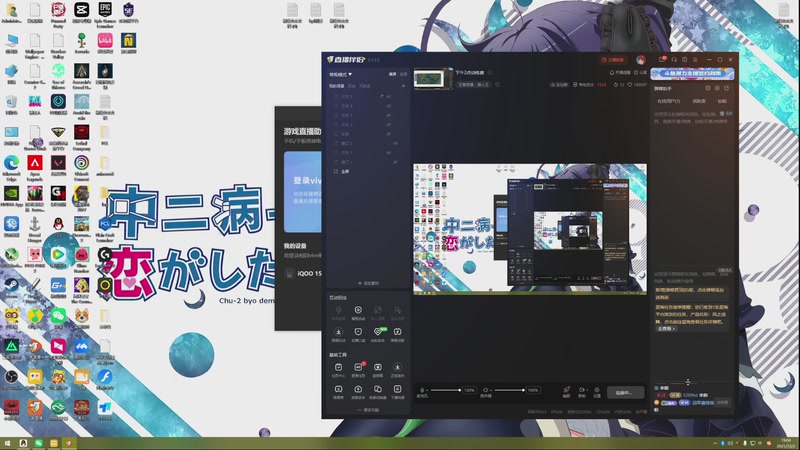Adjust the speaker volume slider

[509, 390]
